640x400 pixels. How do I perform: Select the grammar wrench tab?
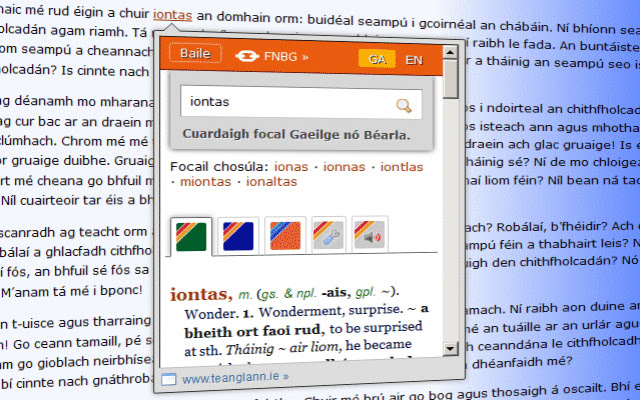point(329,235)
